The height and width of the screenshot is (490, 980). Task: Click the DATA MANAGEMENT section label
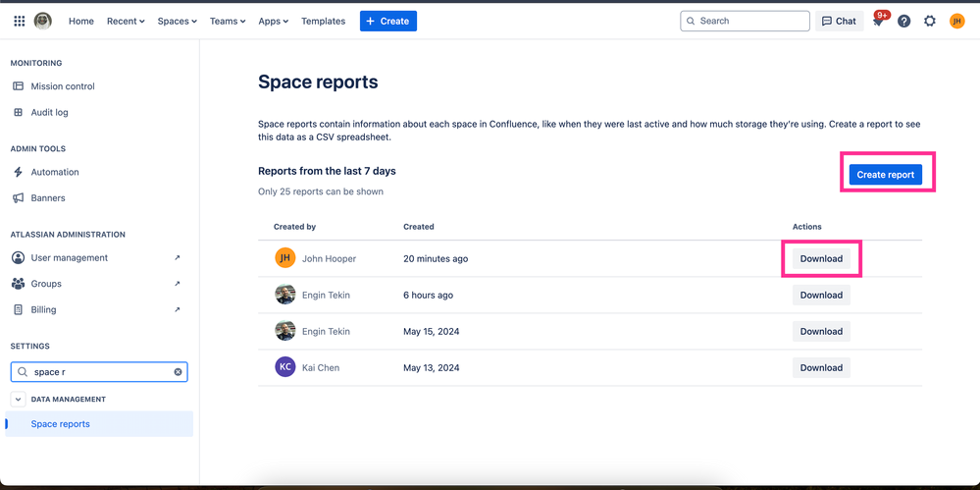tap(68, 400)
